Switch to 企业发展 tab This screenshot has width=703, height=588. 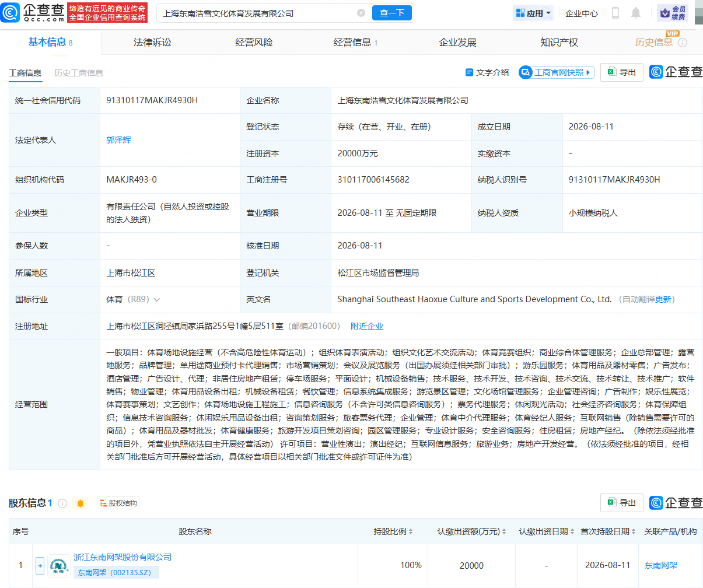click(x=457, y=42)
